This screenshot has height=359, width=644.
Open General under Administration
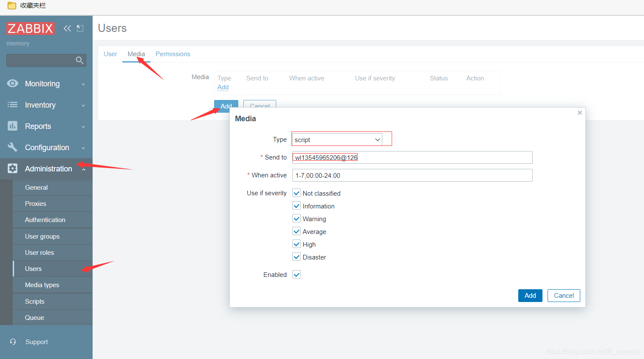click(53, 188)
